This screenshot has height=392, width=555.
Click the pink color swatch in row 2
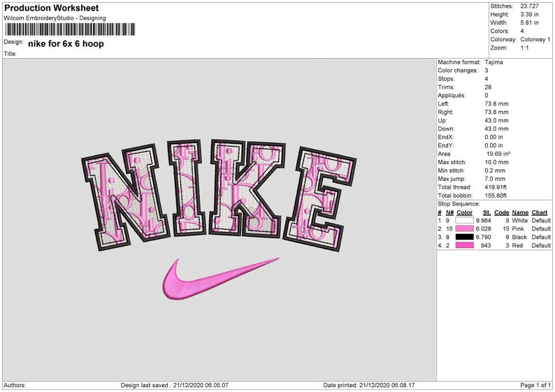coord(464,228)
